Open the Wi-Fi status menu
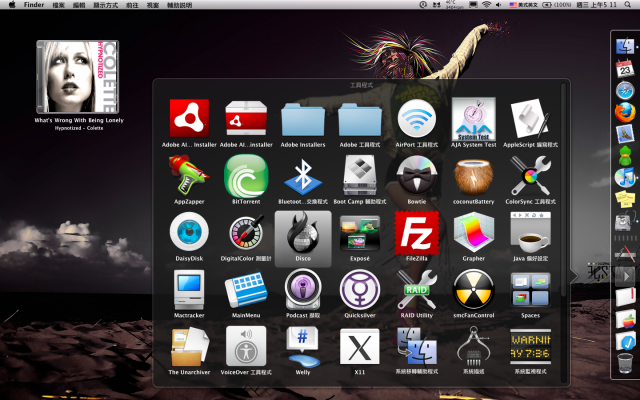The width and height of the screenshot is (640, 400). point(486,4)
